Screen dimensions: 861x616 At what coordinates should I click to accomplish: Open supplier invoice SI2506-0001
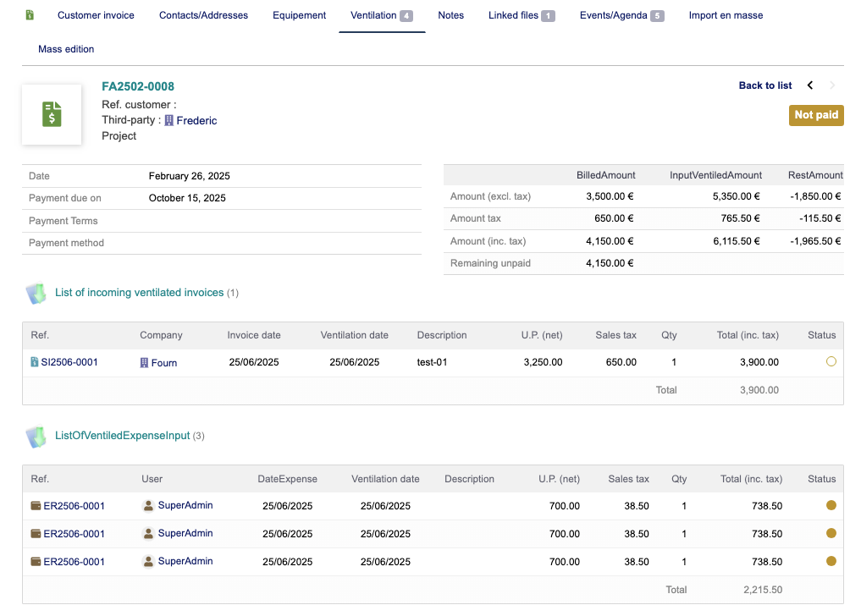coord(69,362)
